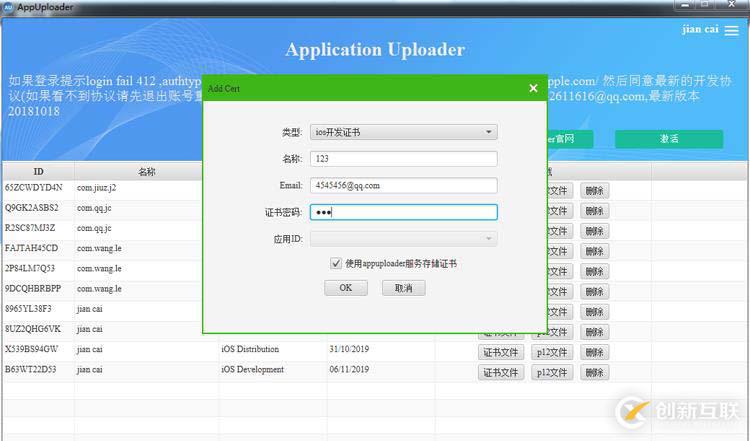The width and height of the screenshot is (750, 441).
Task: Click 删除 for row X539BS94GW
Action: coord(595,353)
